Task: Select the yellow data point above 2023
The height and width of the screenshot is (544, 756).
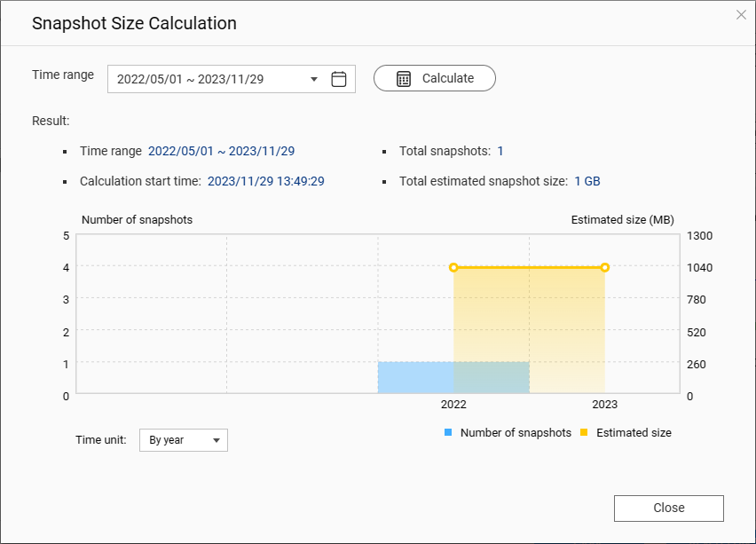Action: tap(605, 266)
